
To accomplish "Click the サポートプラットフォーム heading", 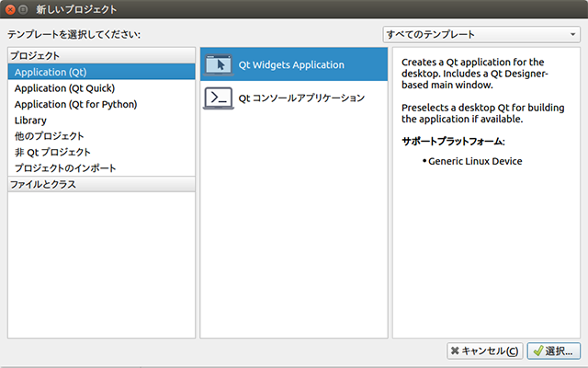I will pyautogui.click(x=453, y=142).
